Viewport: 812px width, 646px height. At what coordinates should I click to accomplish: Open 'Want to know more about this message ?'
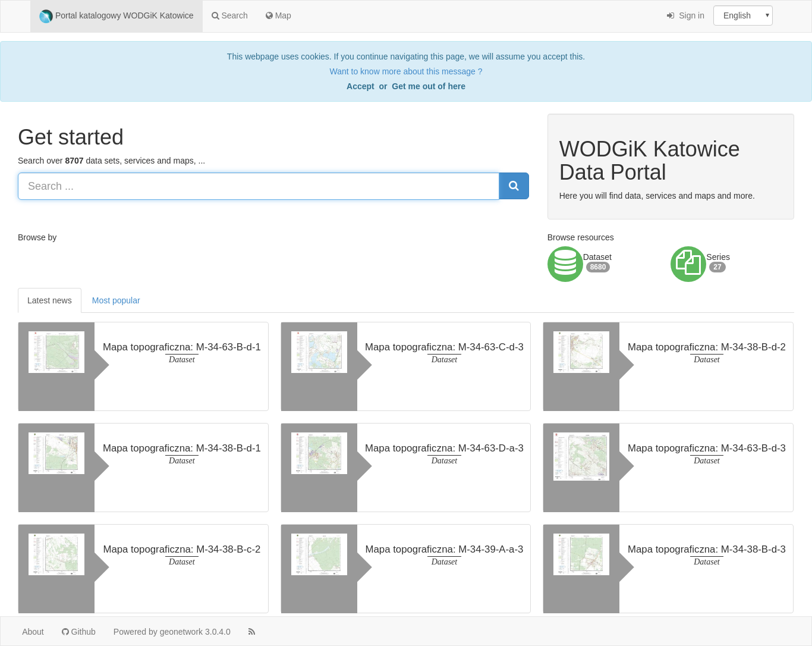406,71
